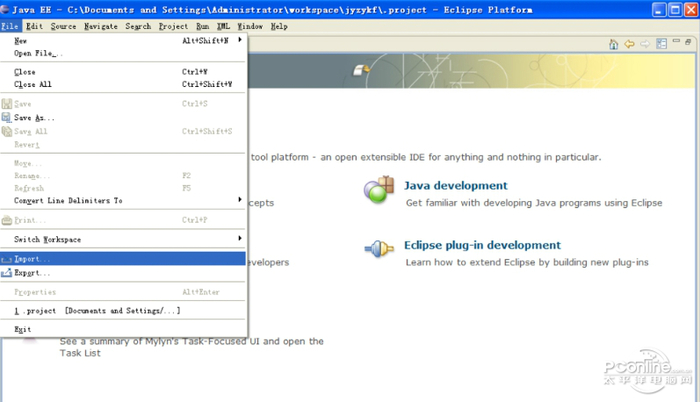Select Open File menu entry
700x402 pixels.
click(38, 54)
